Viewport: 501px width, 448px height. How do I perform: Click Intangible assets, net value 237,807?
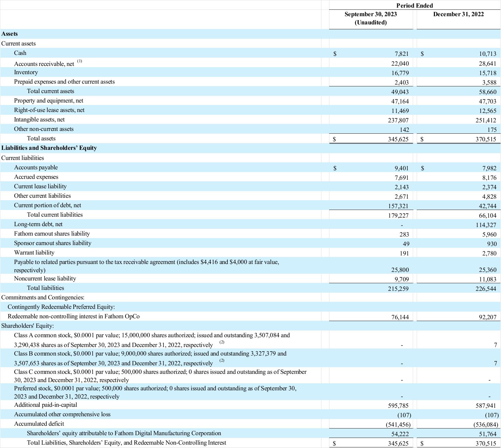point(398,121)
